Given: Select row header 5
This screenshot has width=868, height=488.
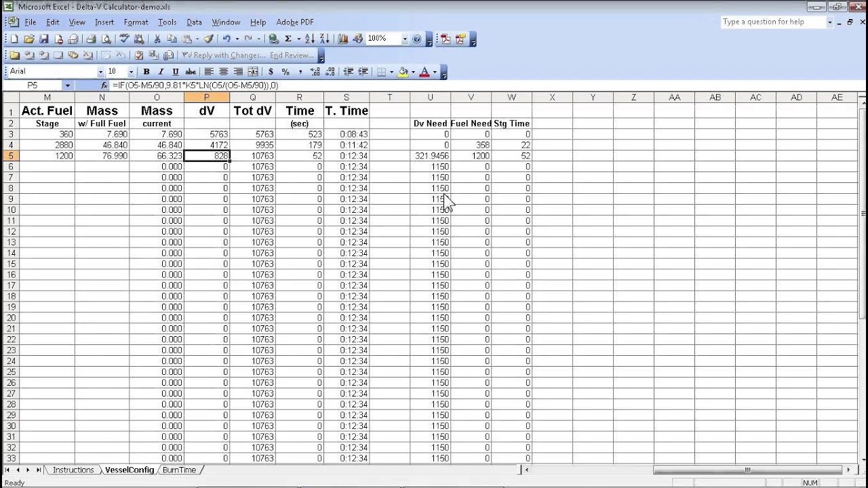Looking at the screenshot, I should click(11, 156).
